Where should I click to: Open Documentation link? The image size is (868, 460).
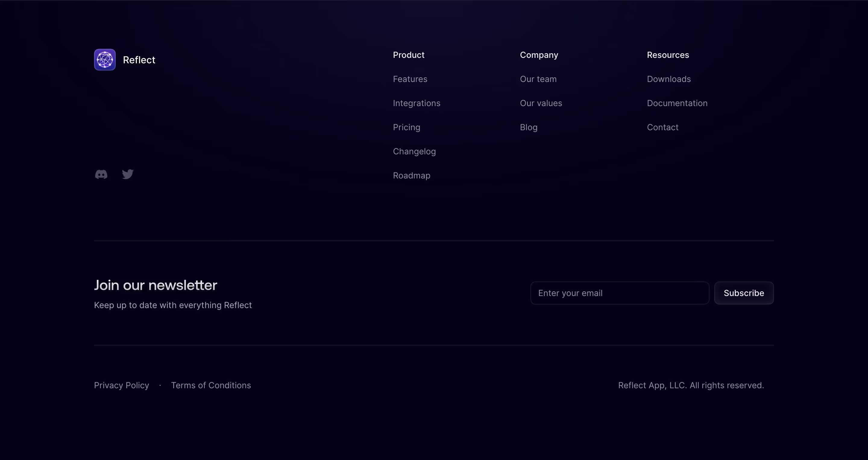(677, 103)
